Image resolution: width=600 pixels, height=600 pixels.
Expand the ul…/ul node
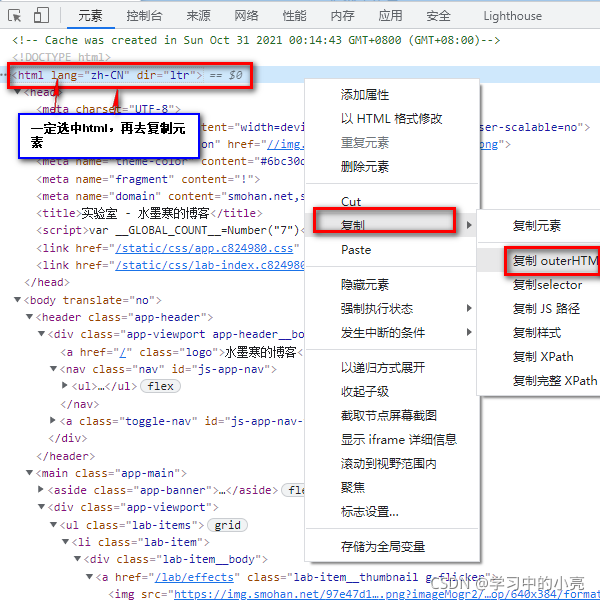pyautogui.click(x=65, y=385)
